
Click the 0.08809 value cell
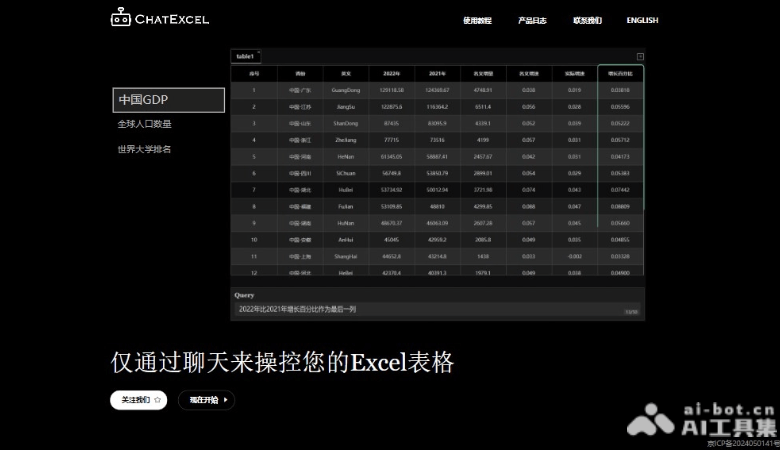click(x=620, y=206)
